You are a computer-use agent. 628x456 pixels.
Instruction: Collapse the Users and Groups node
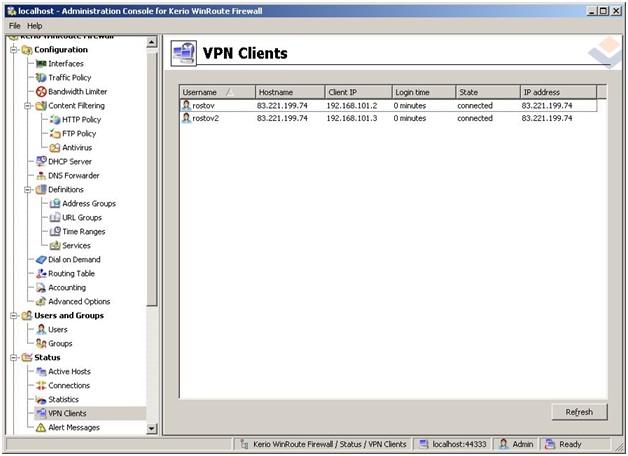14,315
